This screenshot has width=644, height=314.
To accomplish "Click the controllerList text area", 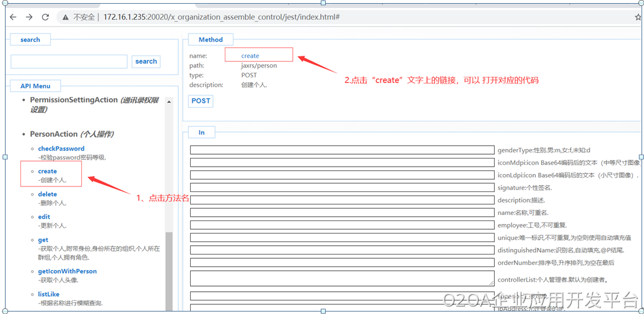I will (x=342, y=278).
